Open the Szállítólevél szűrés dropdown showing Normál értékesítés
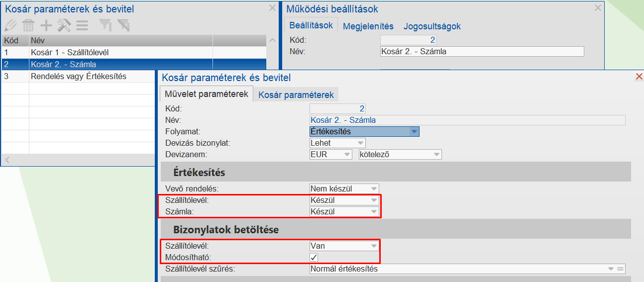The image size is (644, 282). (467, 269)
